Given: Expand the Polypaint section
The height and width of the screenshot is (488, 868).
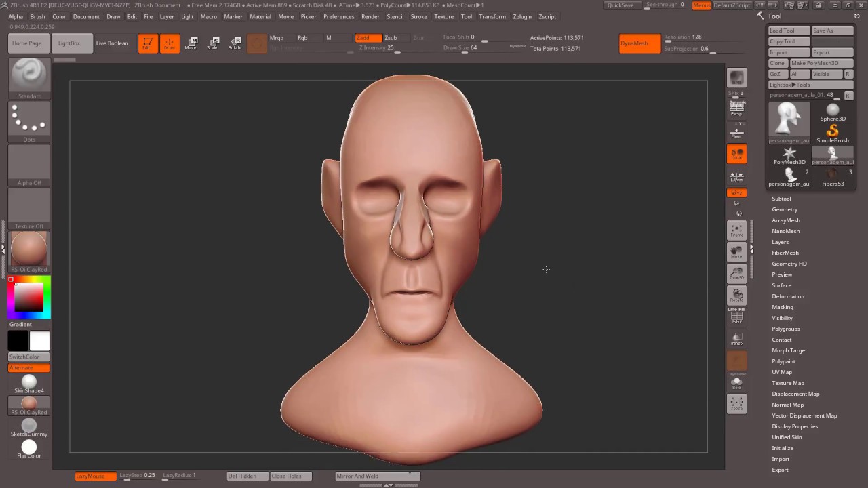Looking at the screenshot, I should coord(783,361).
